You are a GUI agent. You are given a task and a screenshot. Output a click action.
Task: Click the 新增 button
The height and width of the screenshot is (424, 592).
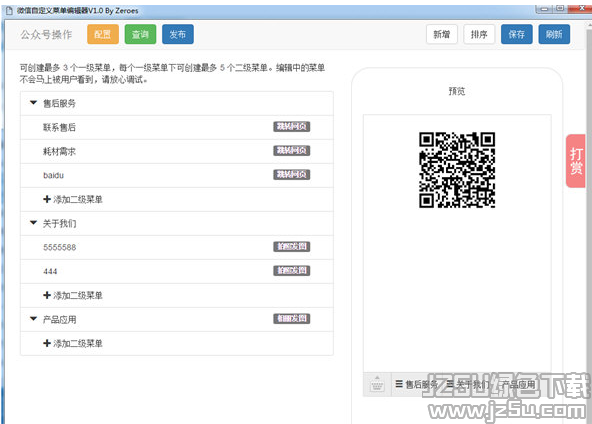[441, 34]
